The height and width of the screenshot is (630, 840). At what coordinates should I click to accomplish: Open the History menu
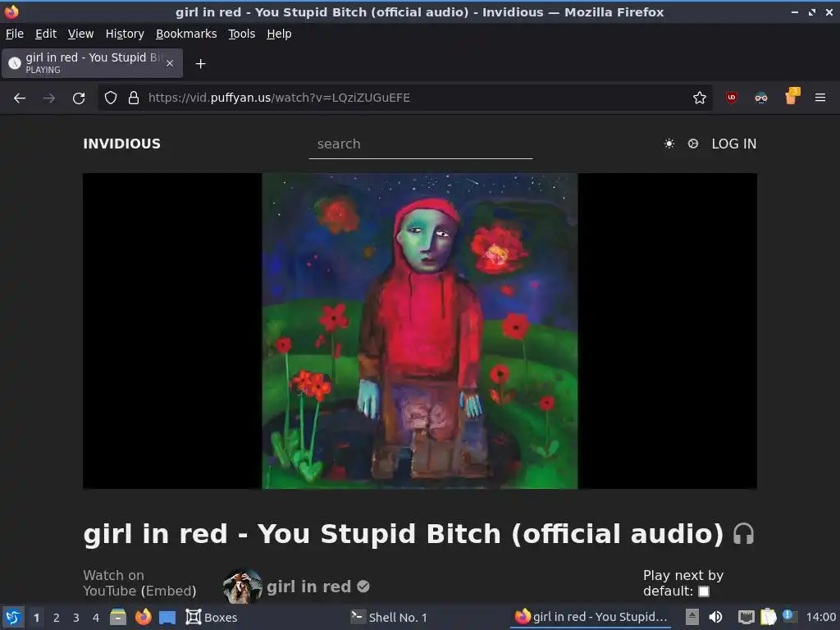click(125, 34)
